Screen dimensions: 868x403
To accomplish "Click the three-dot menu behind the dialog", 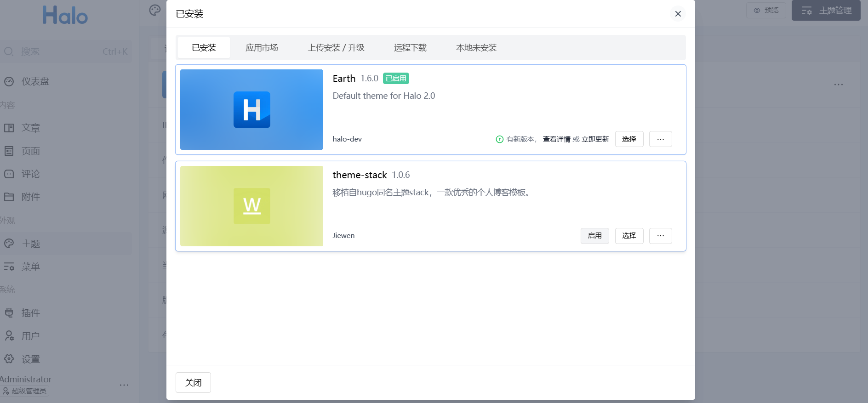I will point(839,85).
